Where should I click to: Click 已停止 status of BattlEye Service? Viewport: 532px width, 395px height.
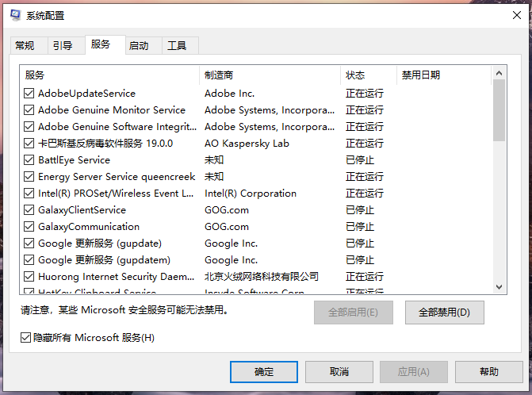(360, 160)
